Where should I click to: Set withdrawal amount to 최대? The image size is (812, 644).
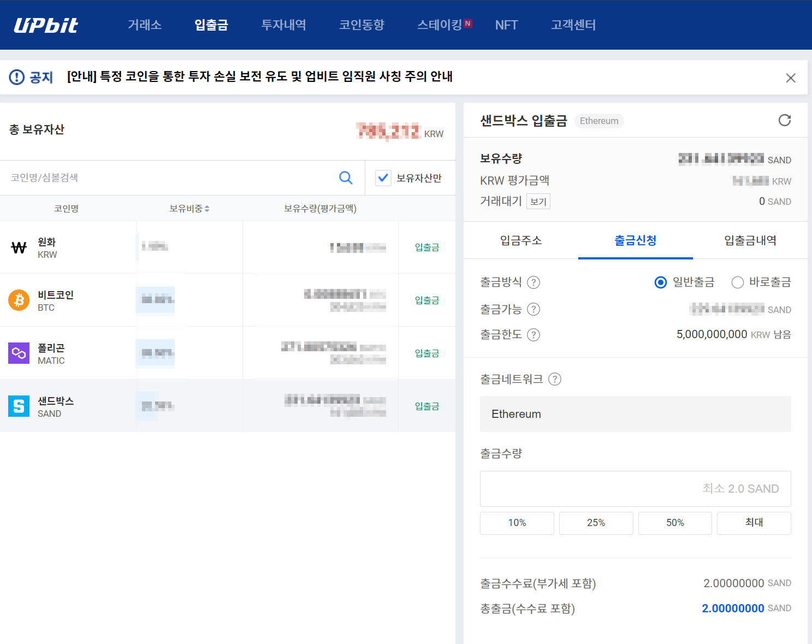click(754, 523)
